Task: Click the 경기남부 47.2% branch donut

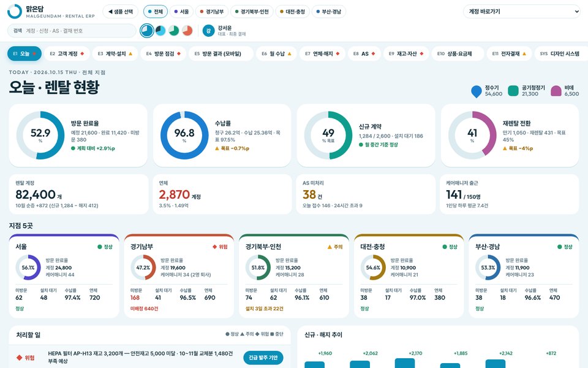Action: [143, 267]
